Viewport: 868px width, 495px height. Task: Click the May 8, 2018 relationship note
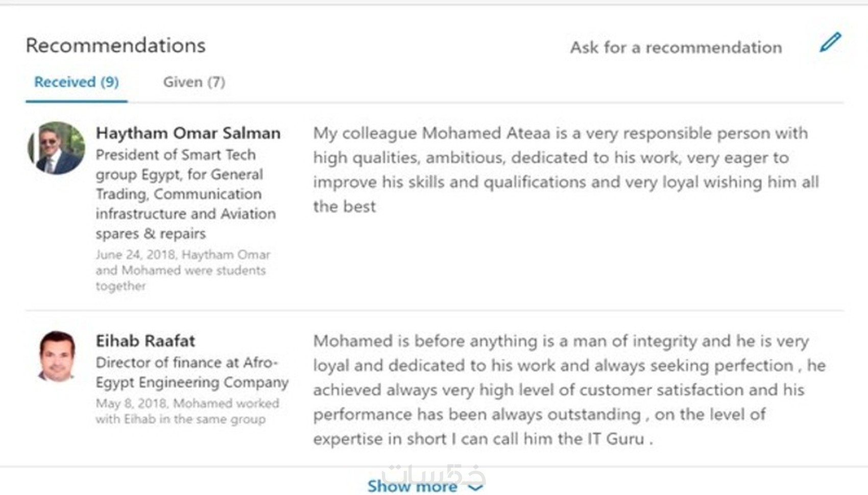[187, 411]
